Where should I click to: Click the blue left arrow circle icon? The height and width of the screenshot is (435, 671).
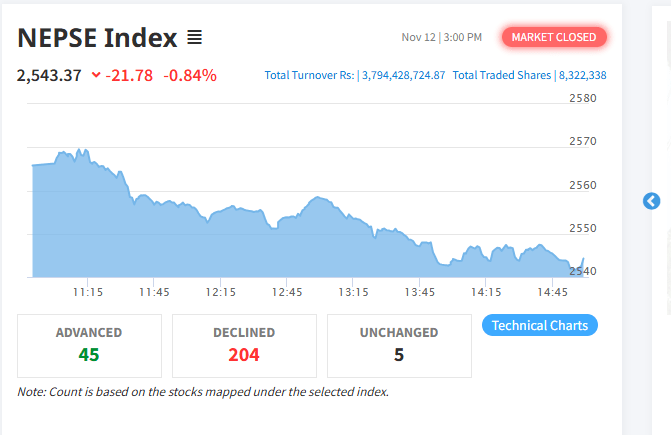pyautogui.click(x=651, y=201)
